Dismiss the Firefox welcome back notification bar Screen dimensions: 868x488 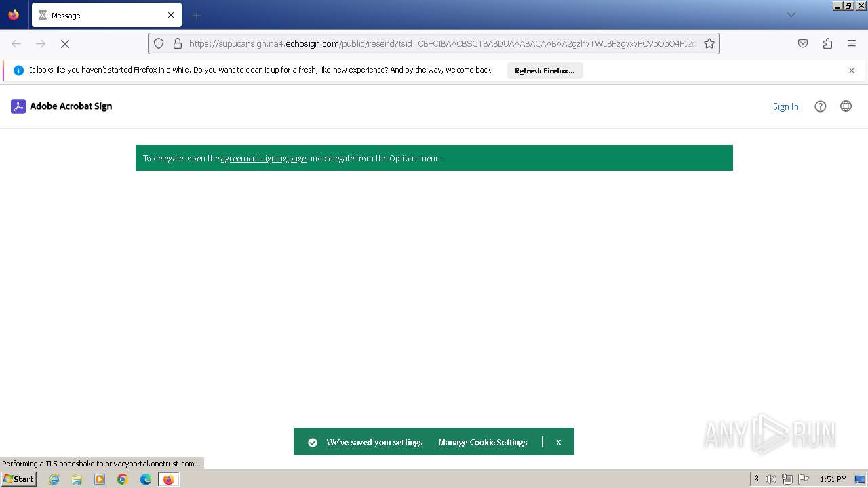[x=852, y=70]
